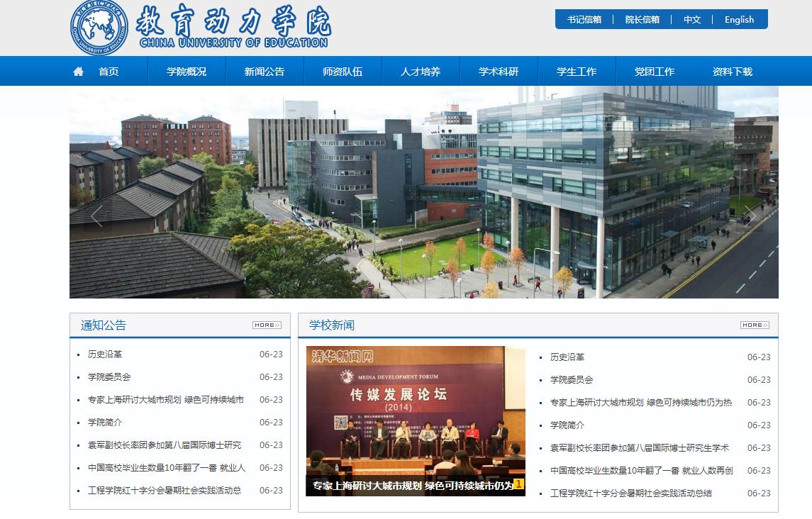812x519 pixels.
Task: Advance the banner with the right arrow
Action: 751,216
